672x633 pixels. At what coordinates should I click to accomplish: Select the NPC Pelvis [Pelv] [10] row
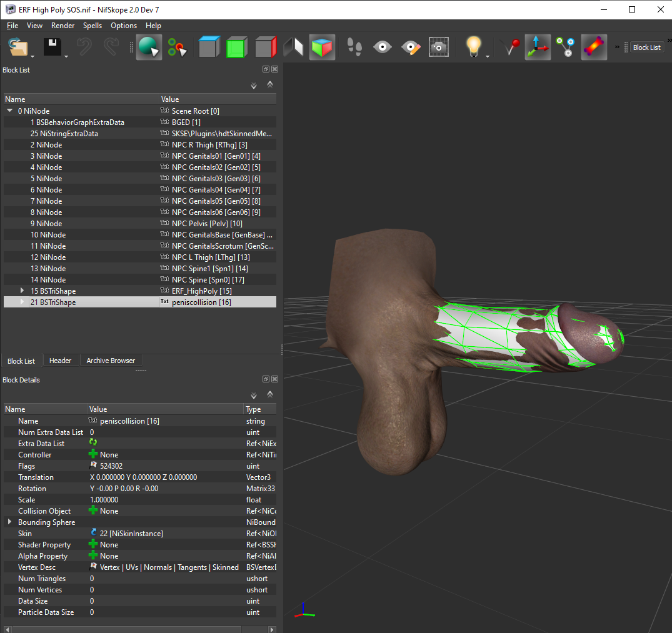tap(140, 223)
